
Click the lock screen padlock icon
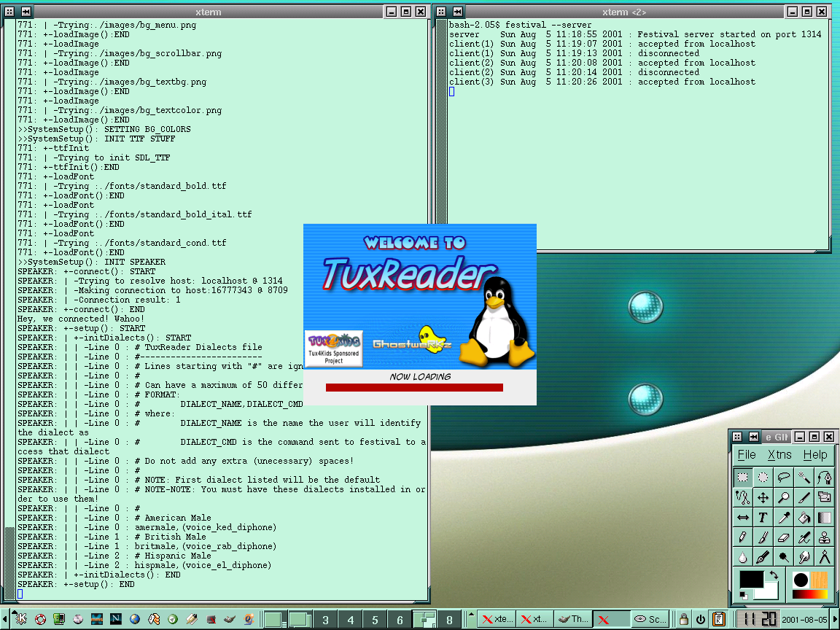pyautogui.click(x=683, y=619)
